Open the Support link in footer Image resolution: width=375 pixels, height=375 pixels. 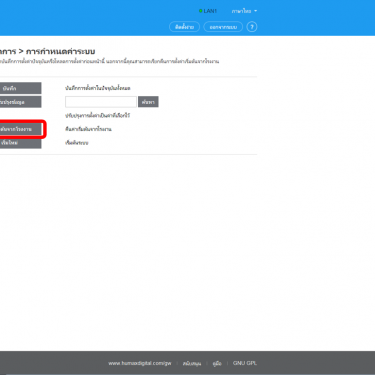[192, 363]
